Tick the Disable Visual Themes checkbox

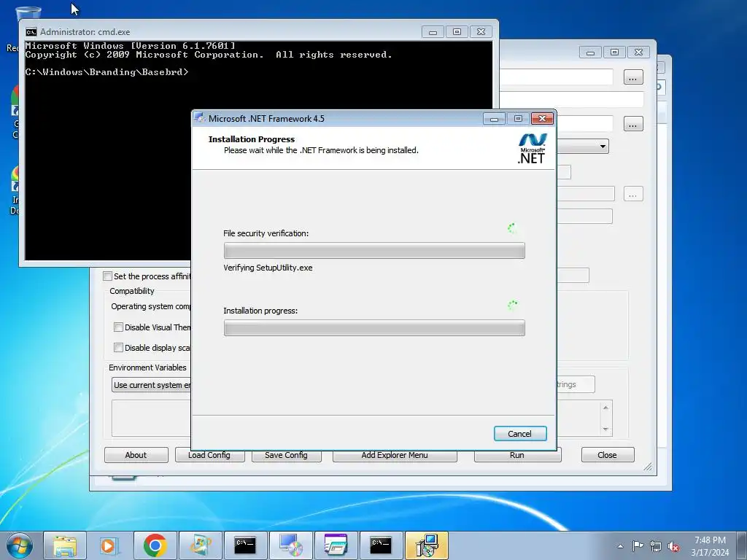click(118, 327)
